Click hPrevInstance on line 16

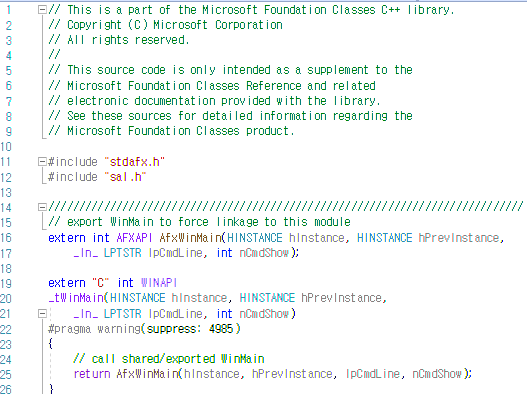tap(458, 238)
